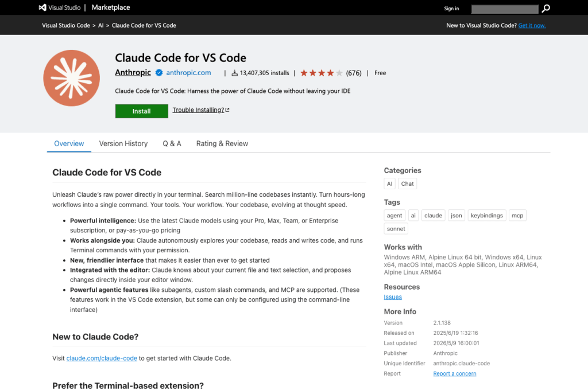
Task: Click the Released on date 2025/6/19 1:32:16
Action: click(455, 333)
